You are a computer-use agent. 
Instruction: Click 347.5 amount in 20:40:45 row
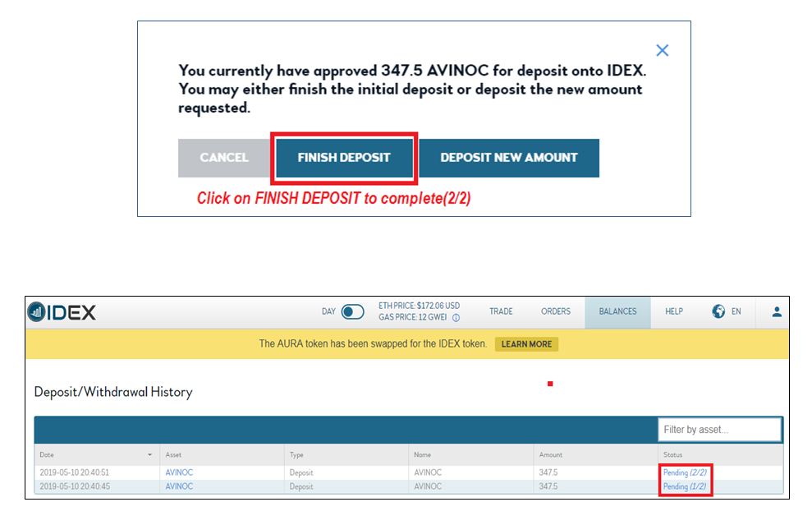pyautogui.click(x=548, y=486)
